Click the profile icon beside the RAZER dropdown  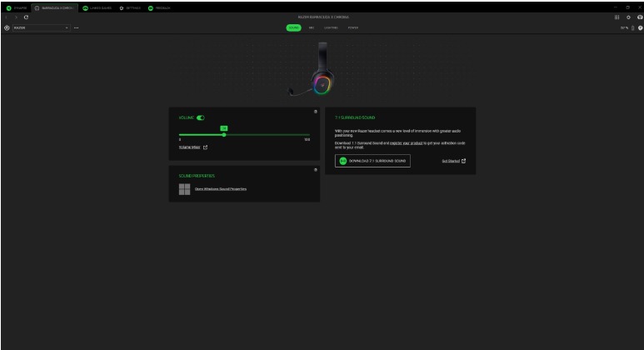tap(7, 28)
